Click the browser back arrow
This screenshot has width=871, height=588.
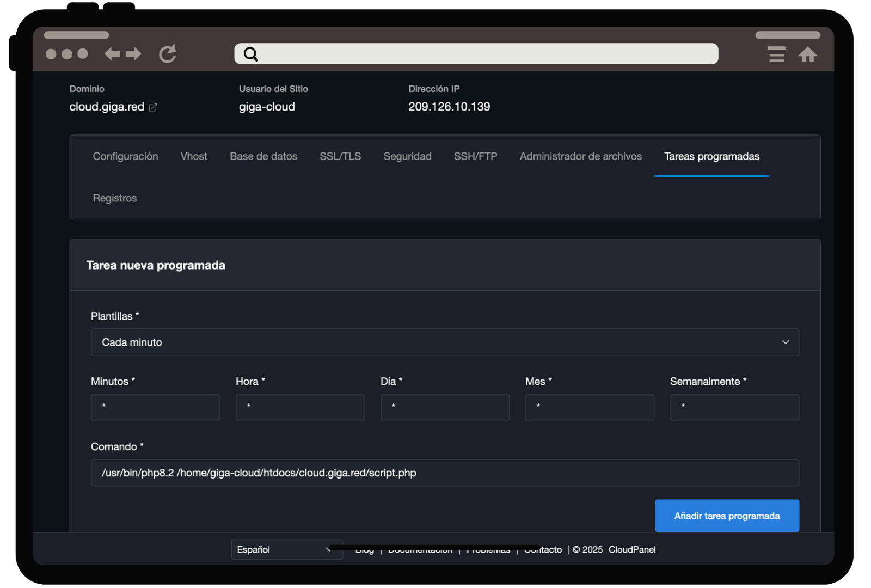[x=112, y=53]
